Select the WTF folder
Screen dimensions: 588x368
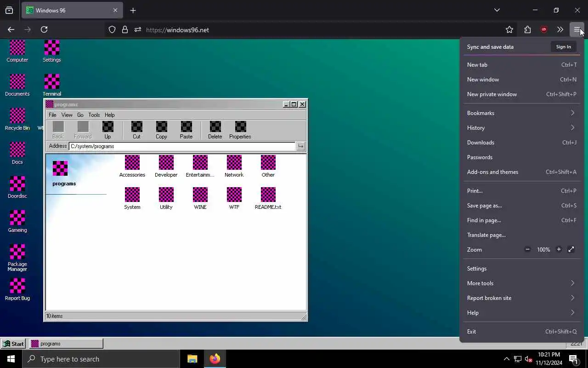click(x=234, y=199)
